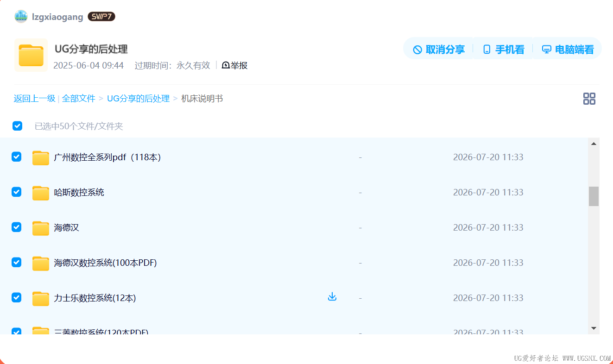Screen dimensions: 613x364
Task: Click the 取消分享 button
Action: (x=439, y=50)
